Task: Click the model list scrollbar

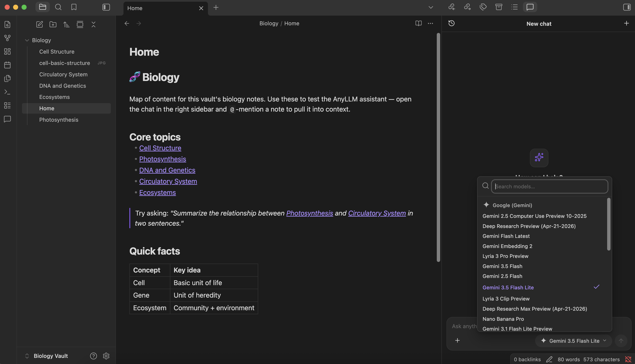Action: pos(609,224)
